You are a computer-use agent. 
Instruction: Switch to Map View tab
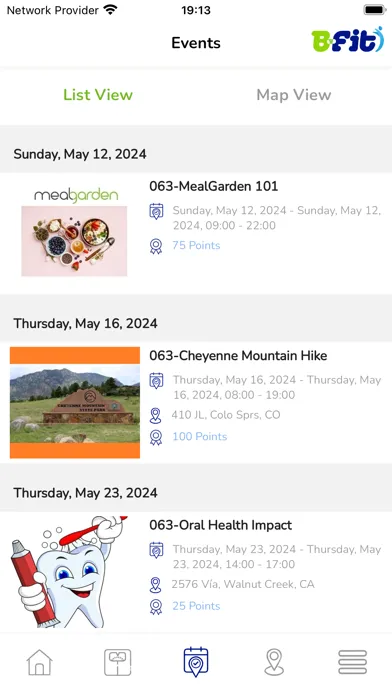[x=294, y=95]
